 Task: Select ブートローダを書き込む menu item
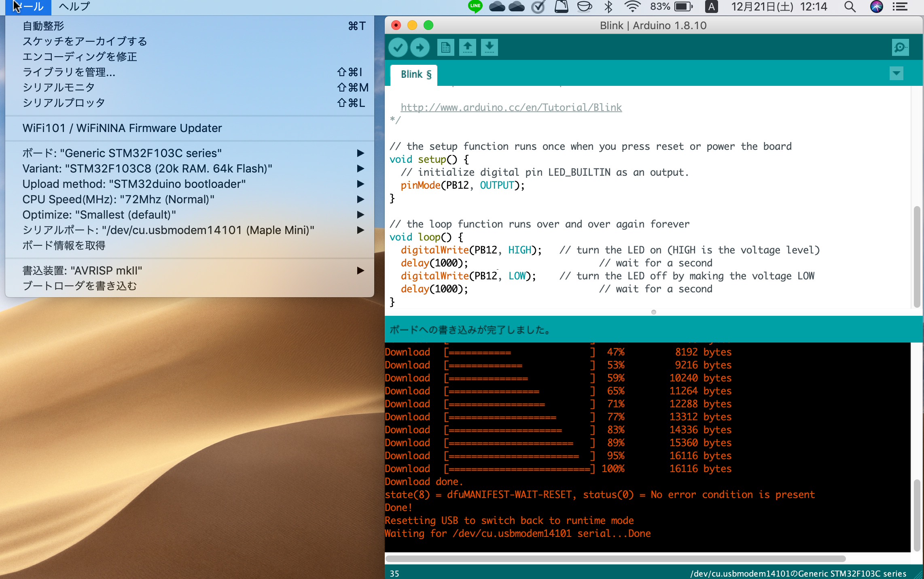coord(190,286)
